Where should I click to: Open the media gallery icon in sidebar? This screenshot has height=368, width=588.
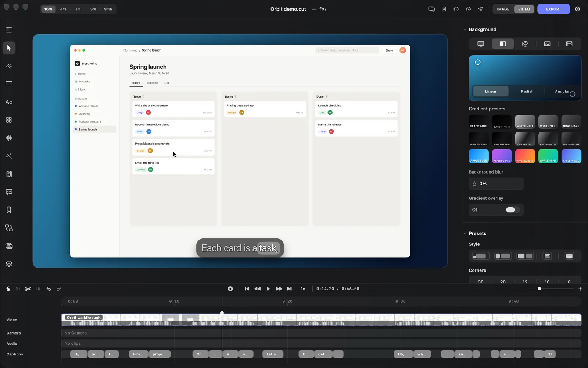click(9, 246)
